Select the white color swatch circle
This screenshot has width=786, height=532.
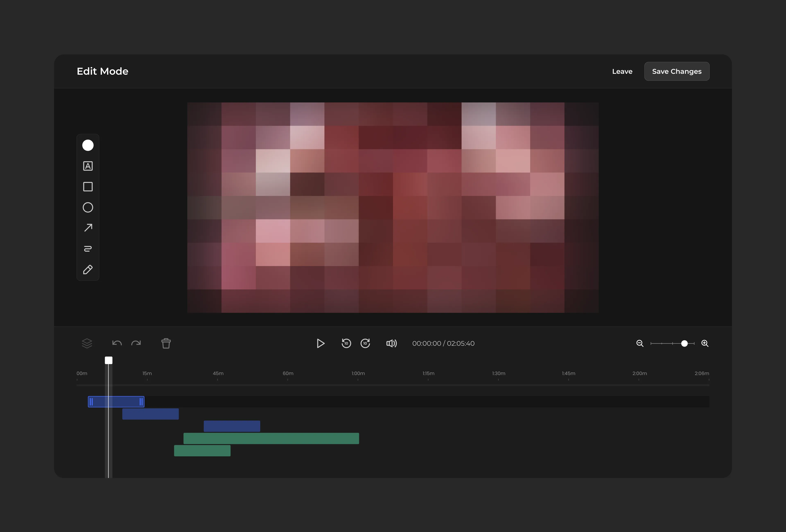(x=88, y=145)
